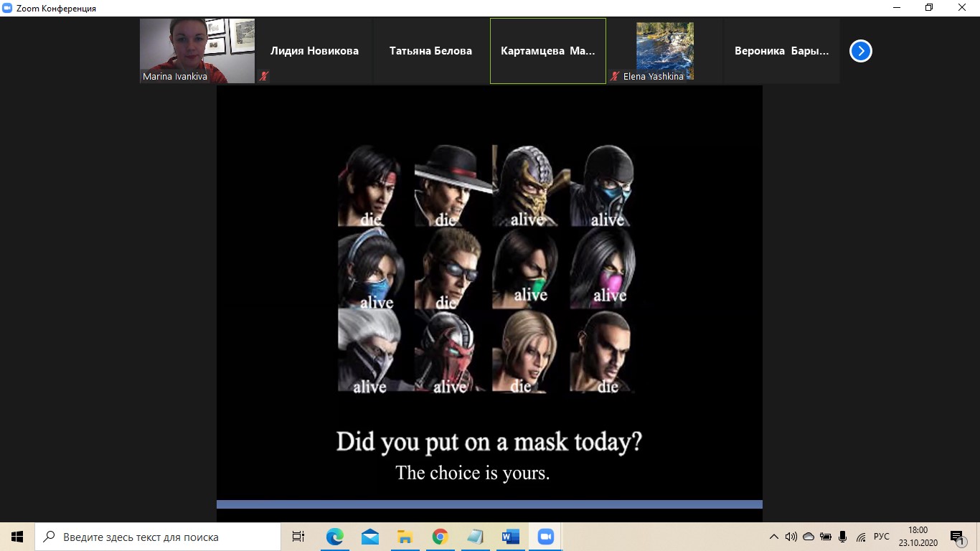This screenshot has height=551, width=980.
Task: Switch to Microsoft Word on taskbar
Action: click(x=511, y=537)
